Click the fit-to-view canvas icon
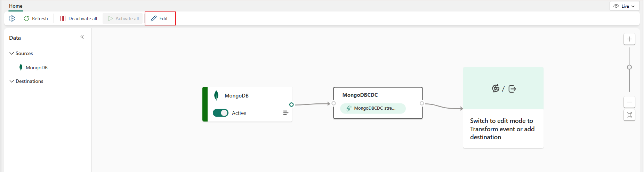 pyautogui.click(x=629, y=115)
